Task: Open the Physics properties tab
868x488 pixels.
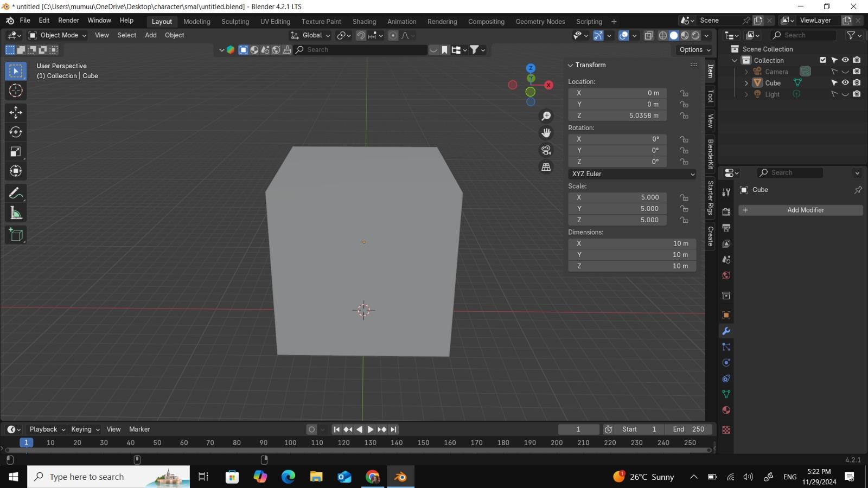Action: [726, 363]
